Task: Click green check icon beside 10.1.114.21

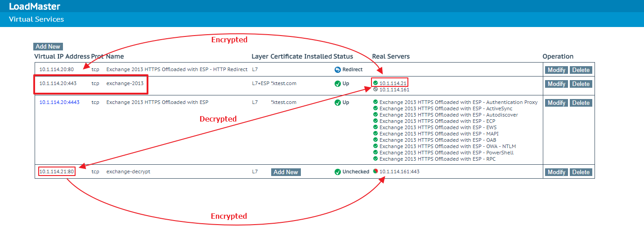Action: tap(376, 83)
